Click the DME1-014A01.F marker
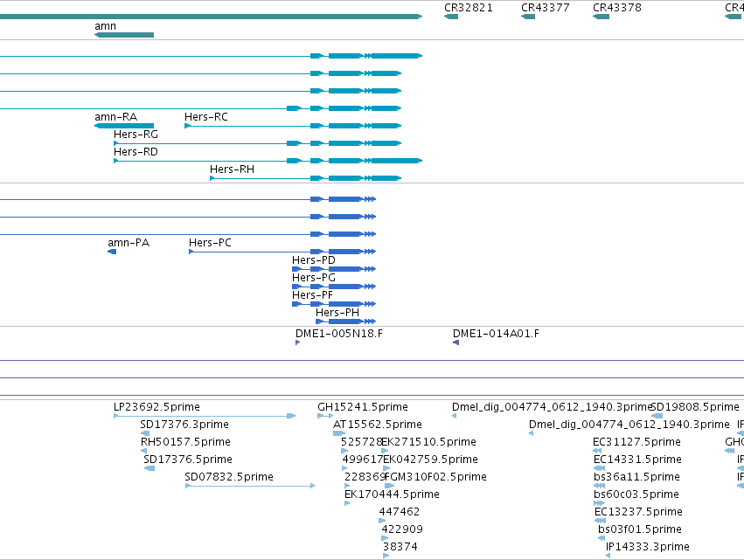The height and width of the screenshot is (560, 744). pos(456,342)
